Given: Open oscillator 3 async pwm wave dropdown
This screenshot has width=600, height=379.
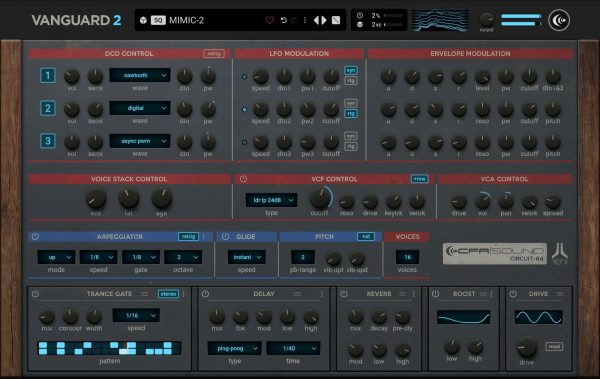Looking at the screenshot, I should (140, 141).
